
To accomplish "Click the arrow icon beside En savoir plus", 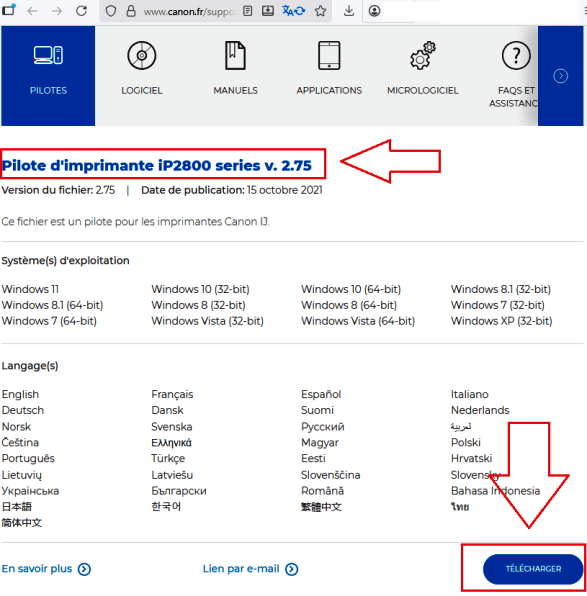I will click(84, 569).
